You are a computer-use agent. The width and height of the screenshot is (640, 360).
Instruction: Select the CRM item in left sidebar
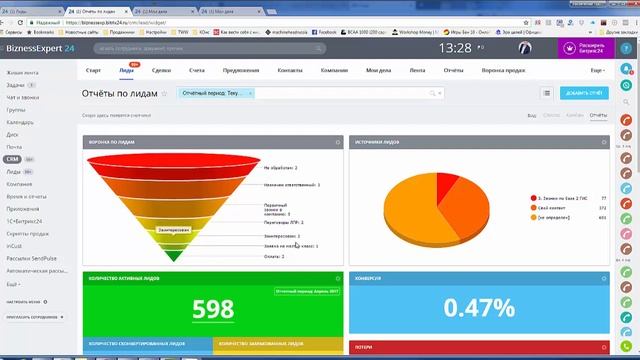12,159
